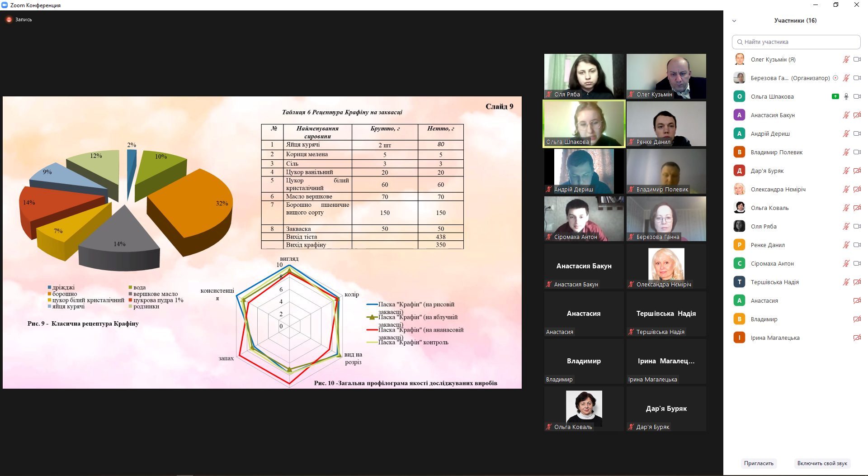Click Ренке Данил's muted microphone icon in list
Viewport: 868px width, 476px height.
point(846,245)
